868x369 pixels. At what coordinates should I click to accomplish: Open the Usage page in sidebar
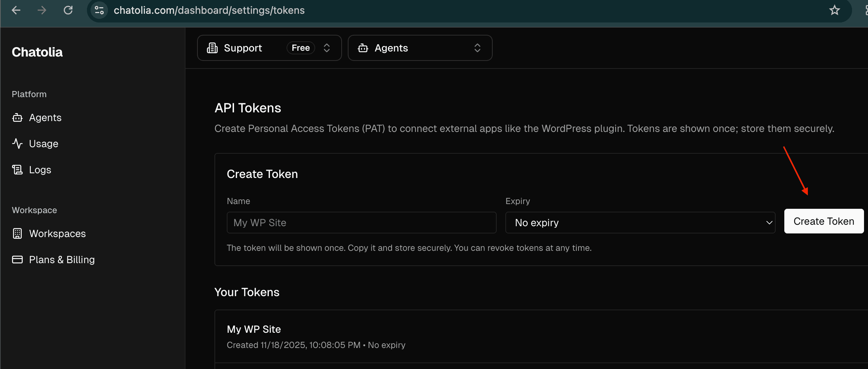(x=43, y=144)
